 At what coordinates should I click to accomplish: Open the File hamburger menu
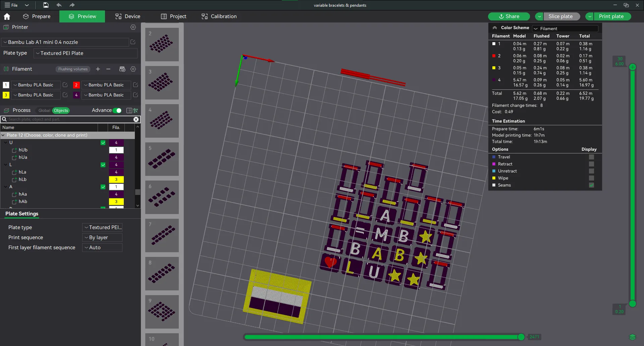tap(11, 5)
